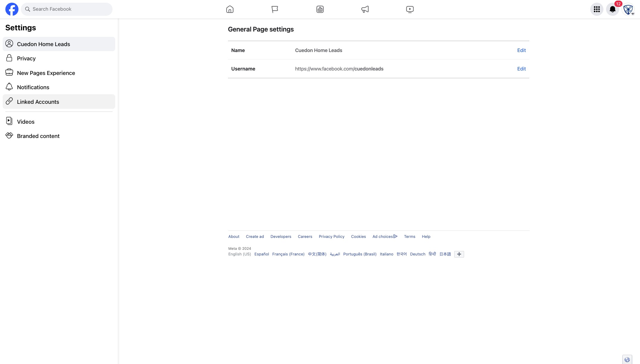Image resolution: width=640 pixels, height=364 pixels.
Task: Select Cuedon Home Leads settings section
Action: [x=59, y=44]
